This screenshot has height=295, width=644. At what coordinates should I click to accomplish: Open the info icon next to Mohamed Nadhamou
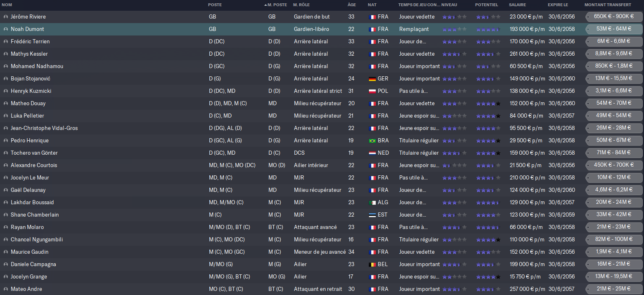click(x=6, y=66)
